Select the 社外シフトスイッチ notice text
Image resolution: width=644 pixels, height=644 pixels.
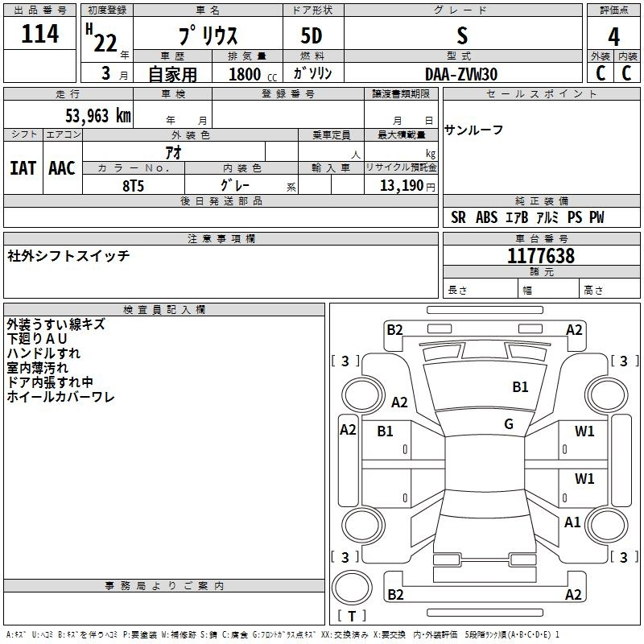68,256
